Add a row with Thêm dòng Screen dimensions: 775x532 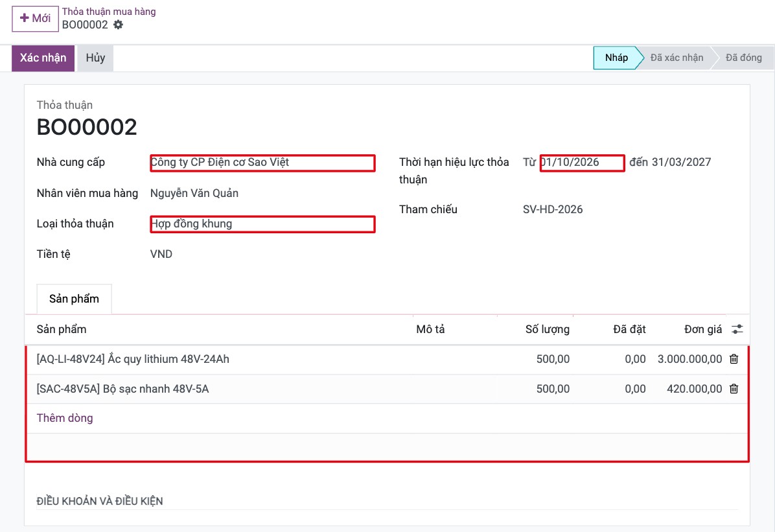[65, 418]
